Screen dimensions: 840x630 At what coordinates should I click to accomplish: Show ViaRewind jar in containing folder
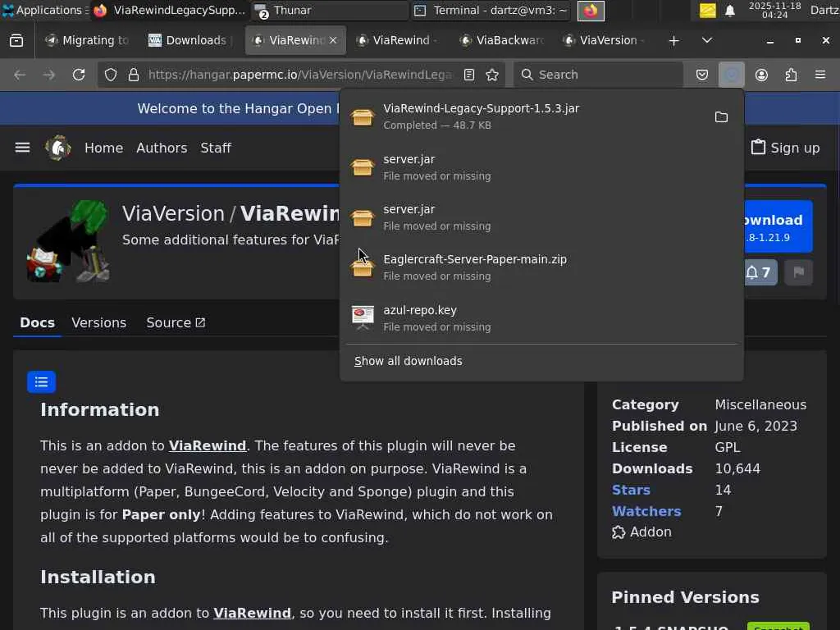point(722,116)
